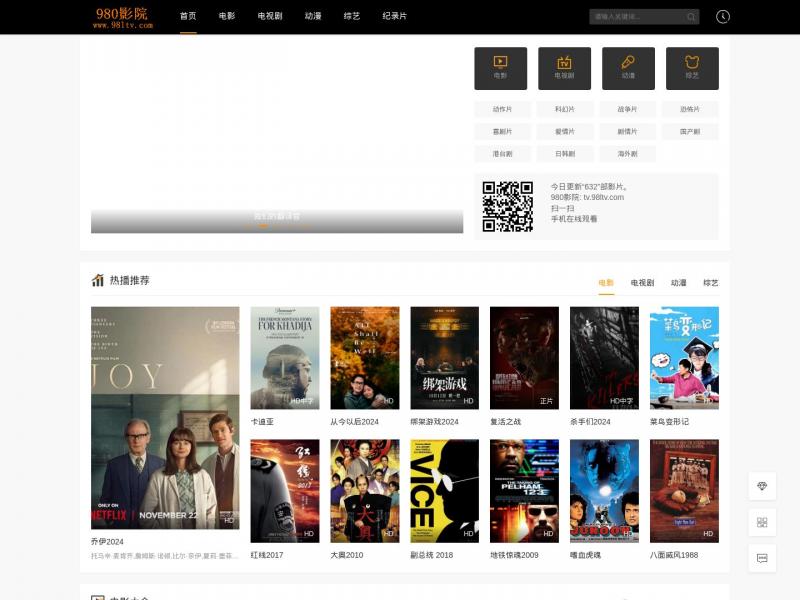This screenshot has width=800, height=600.
Task: Open the 绑架游戏 movie poster
Action: tap(444, 358)
